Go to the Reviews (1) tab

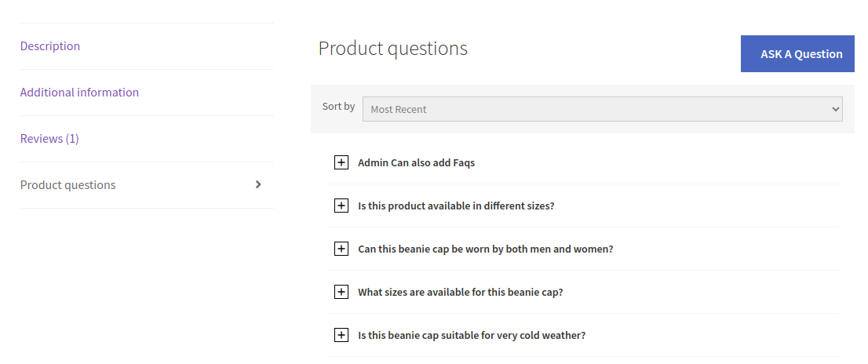tap(49, 139)
